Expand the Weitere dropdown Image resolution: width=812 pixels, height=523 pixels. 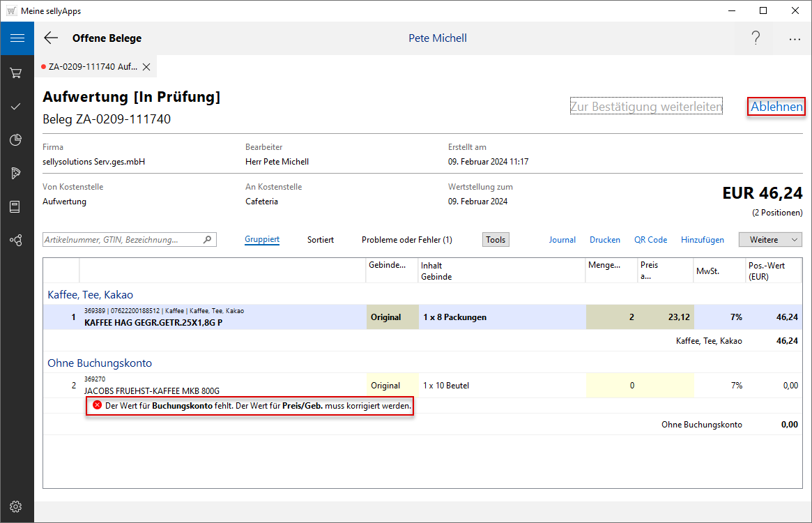tap(770, 240)
